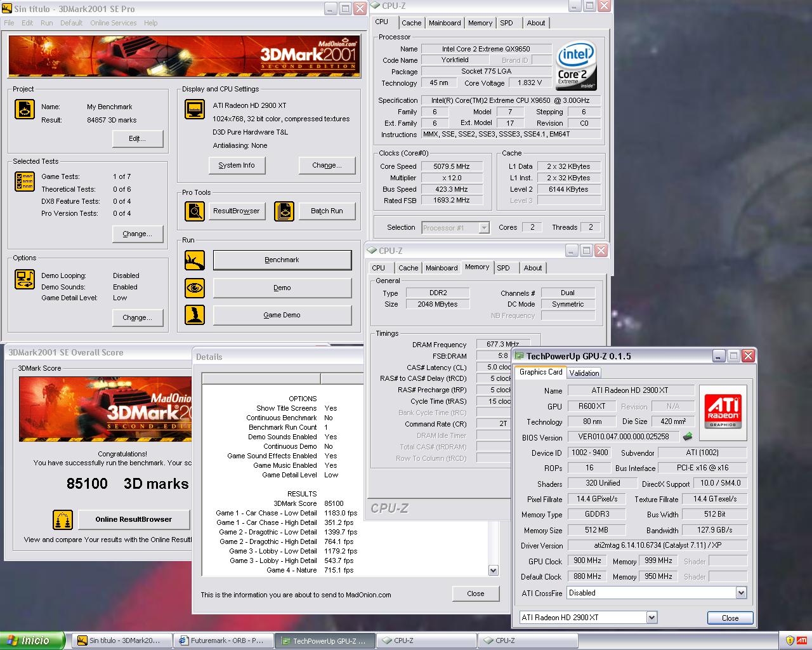Viewport: 812px width, 650px height.
Task: Close the Details dialog with Close button
Action: click(x=476, y=594)
